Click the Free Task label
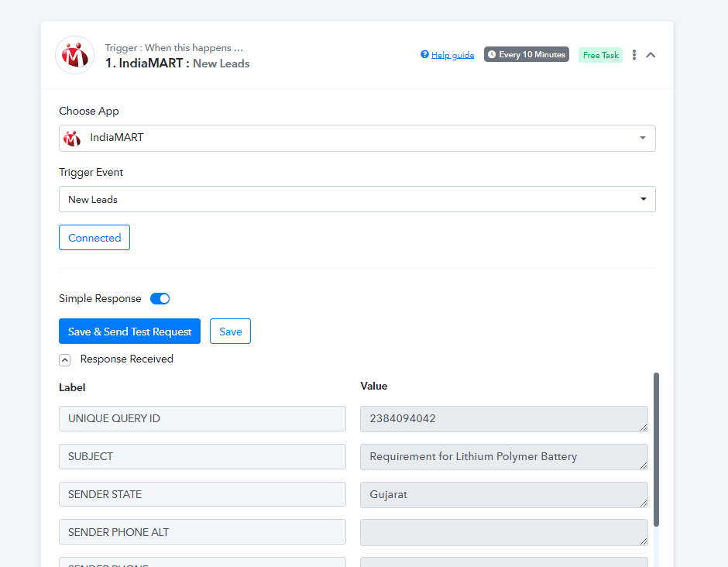728x567 pixels. pos(600,55)
